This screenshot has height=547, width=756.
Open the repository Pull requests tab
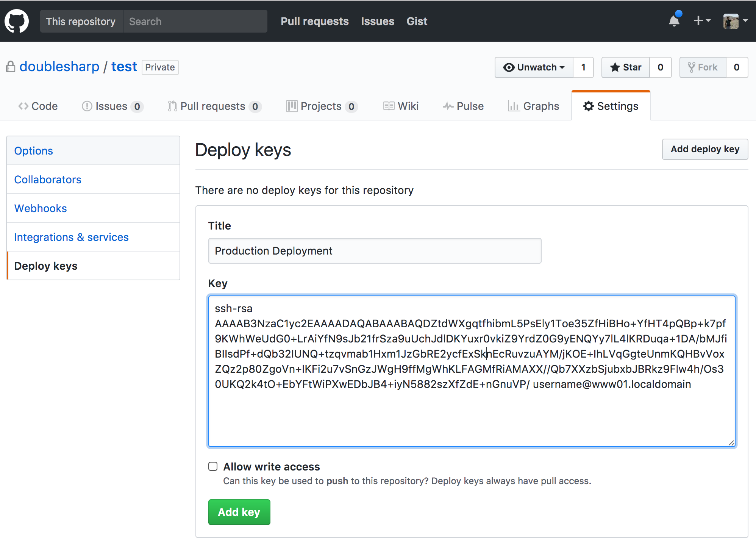tap(214, 106)
